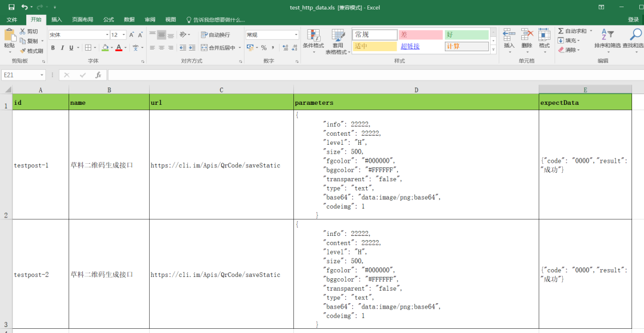The height and width of the screenshot is (333, 644).
Task: Click the percent style icon
Action: pos(264,48)
